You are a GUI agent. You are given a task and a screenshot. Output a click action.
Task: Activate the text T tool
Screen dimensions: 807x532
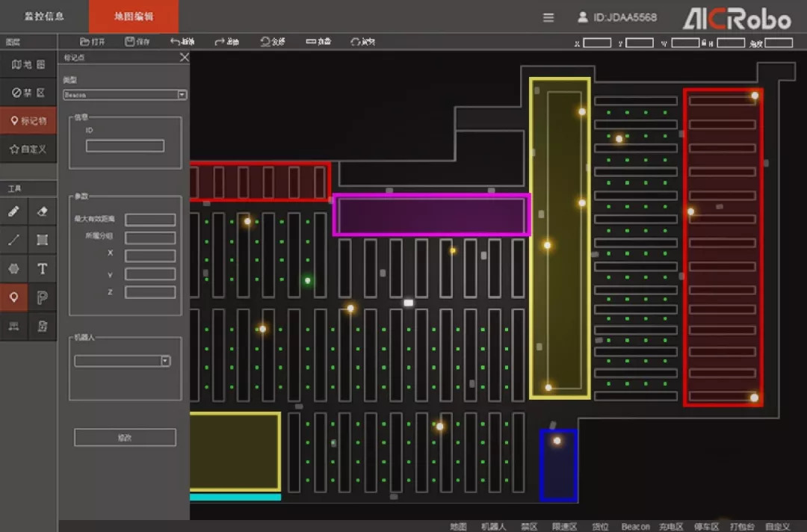[43, 268]
